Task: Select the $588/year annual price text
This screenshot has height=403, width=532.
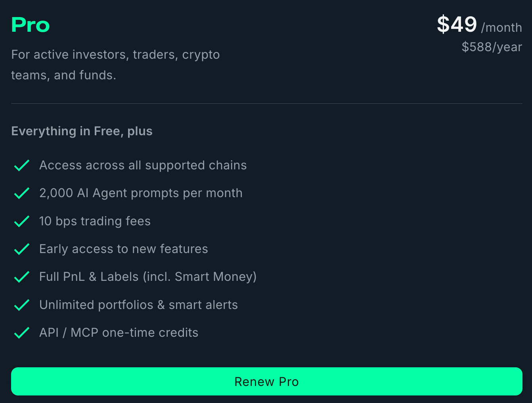Action: click(x=492, y=47)
